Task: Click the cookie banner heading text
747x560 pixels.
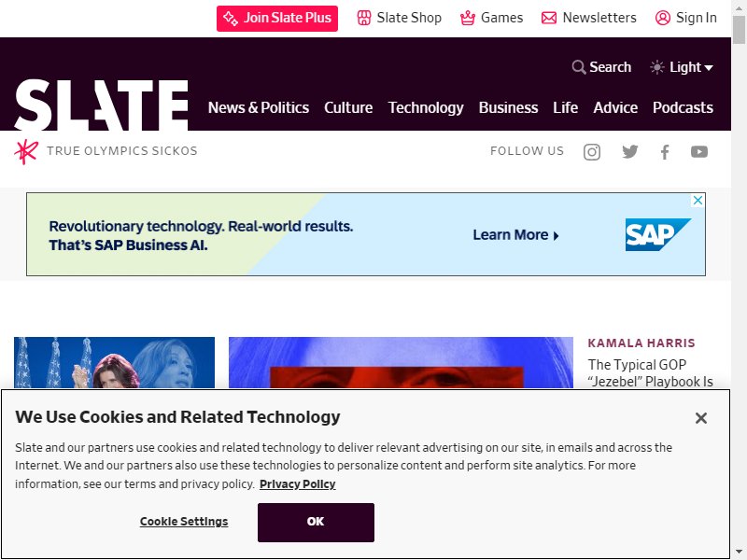Action: (177, 416)
